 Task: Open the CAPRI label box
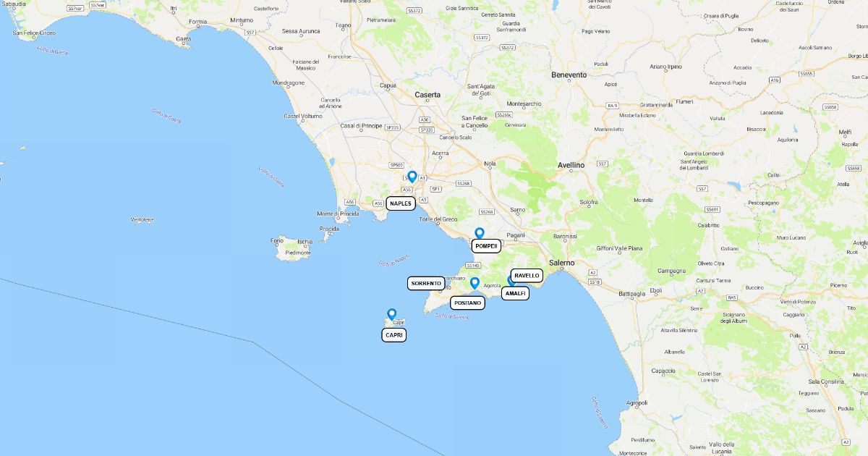coord(394,335)
